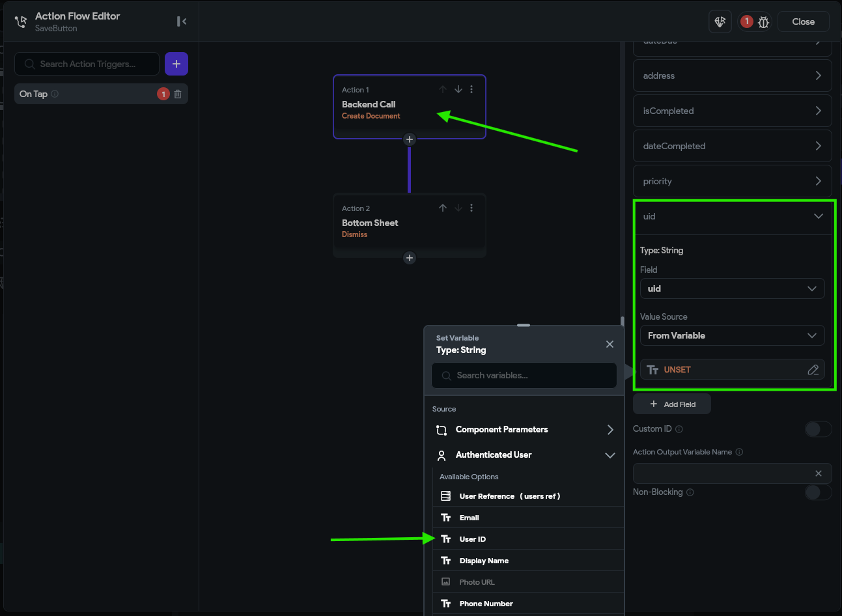Click the "Create Document" text in Action 1
The width and height of the screenshot is (842, 616).
(371, 116)
